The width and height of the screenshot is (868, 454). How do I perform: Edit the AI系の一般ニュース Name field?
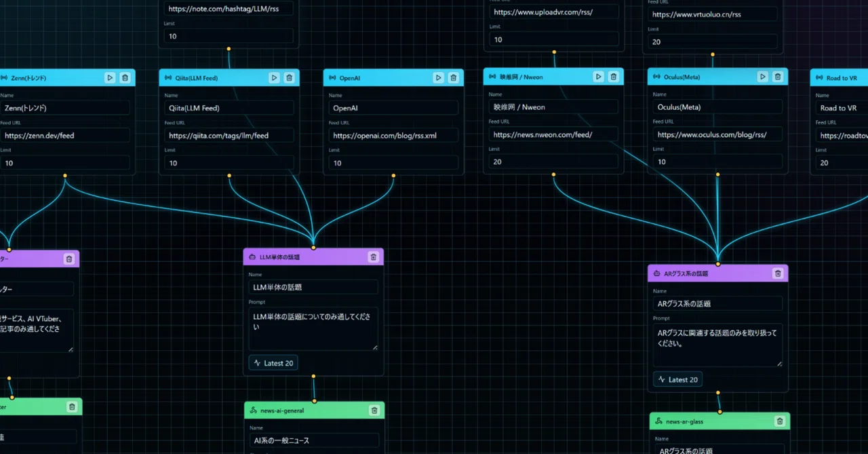(x=314, y=440)
